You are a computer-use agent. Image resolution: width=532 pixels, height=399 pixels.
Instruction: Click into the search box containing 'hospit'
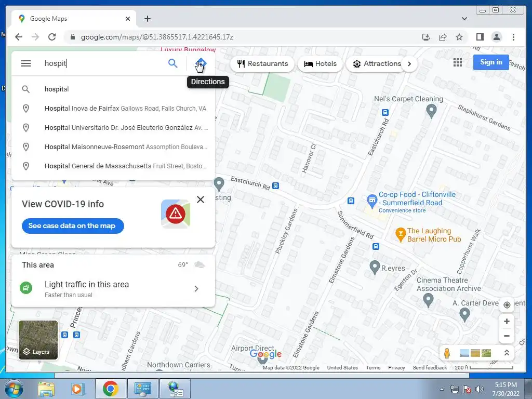pos(103,63)
